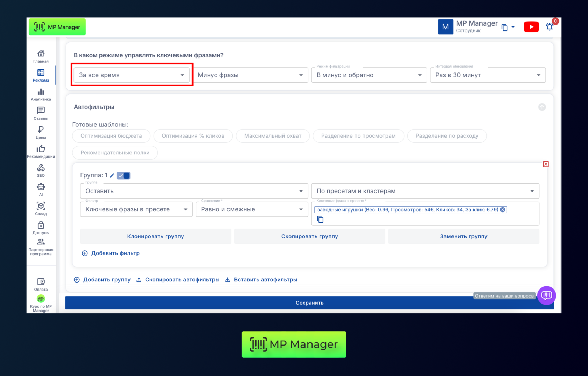The height and width of the screenshot is (376, 588).
Task: Apply the Оптимизация бюджета template
Action: tap(111, 136)
